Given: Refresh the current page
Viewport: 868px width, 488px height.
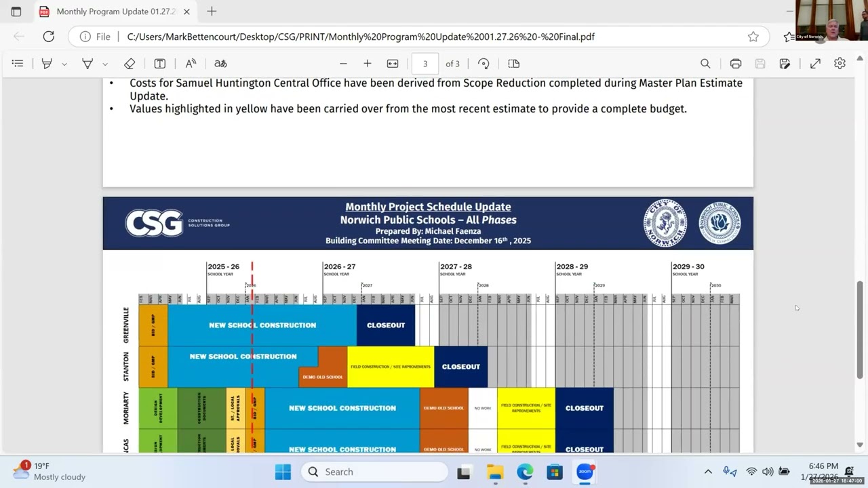Looking at the screenshot, I should (x=48, y=37).
